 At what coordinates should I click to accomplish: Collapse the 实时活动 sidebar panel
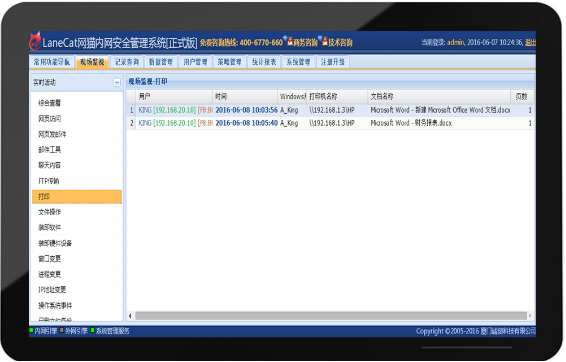coord(117,83)
